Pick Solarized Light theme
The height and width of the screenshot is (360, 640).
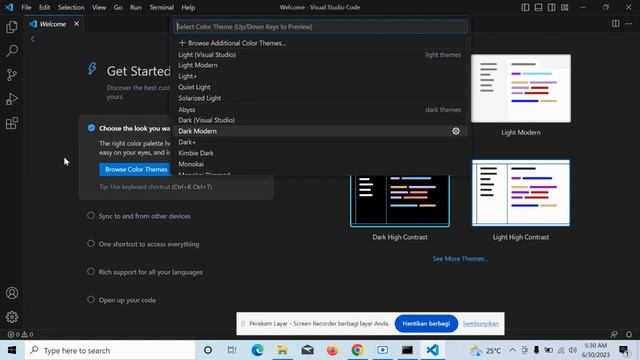click(x=320, y=98)
